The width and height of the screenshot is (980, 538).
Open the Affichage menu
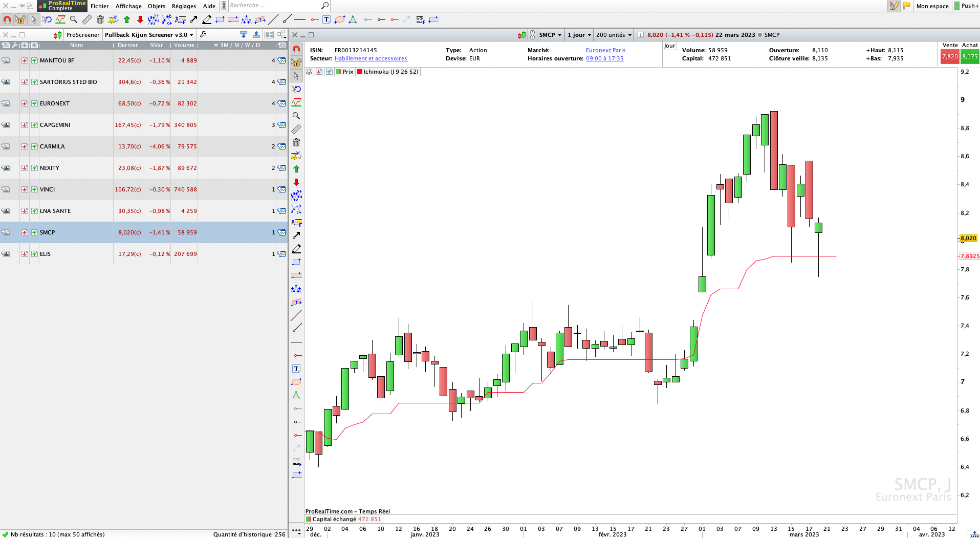point(128,6)
